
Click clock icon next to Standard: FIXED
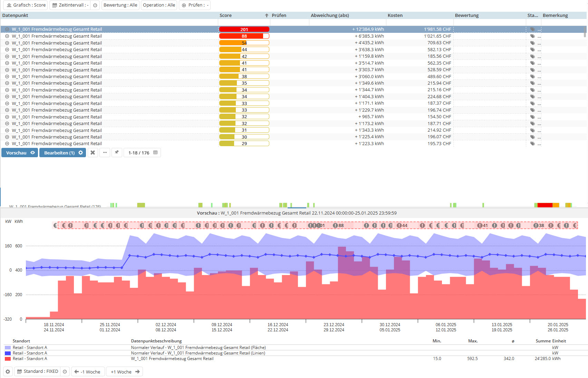(65, 372)
